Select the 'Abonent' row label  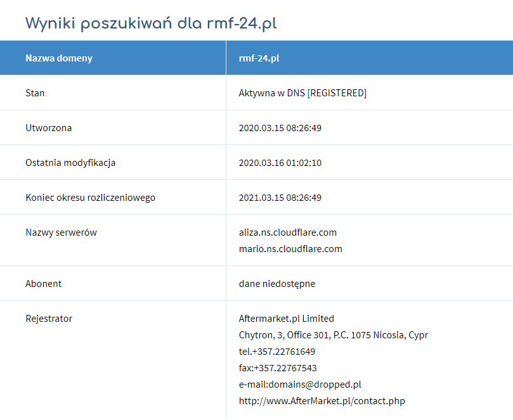(43, 283)
